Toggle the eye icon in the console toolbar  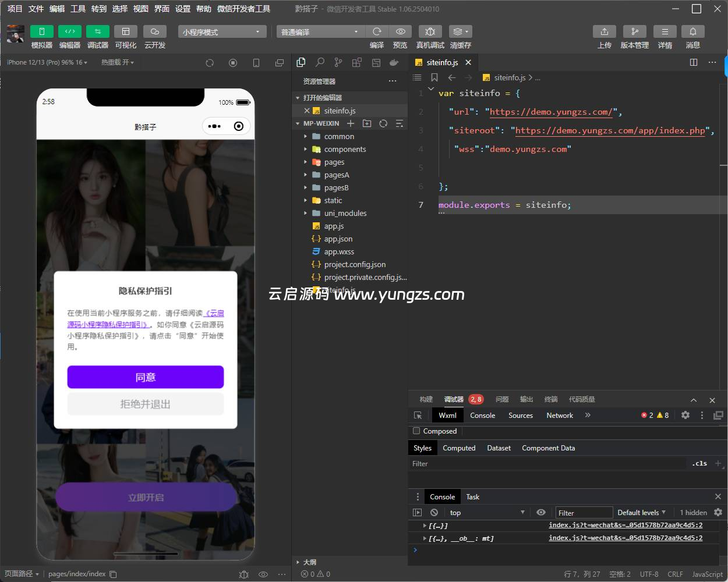tap(540, 512)
